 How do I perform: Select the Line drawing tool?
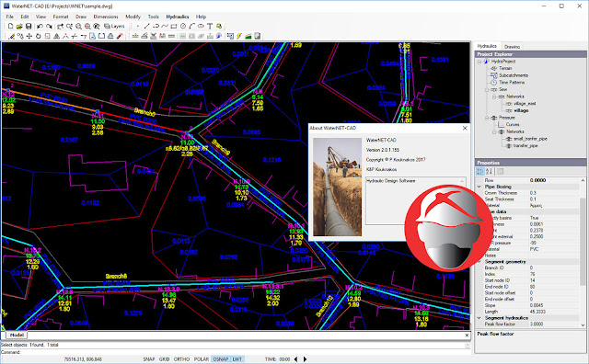click(x=147, y=27)
